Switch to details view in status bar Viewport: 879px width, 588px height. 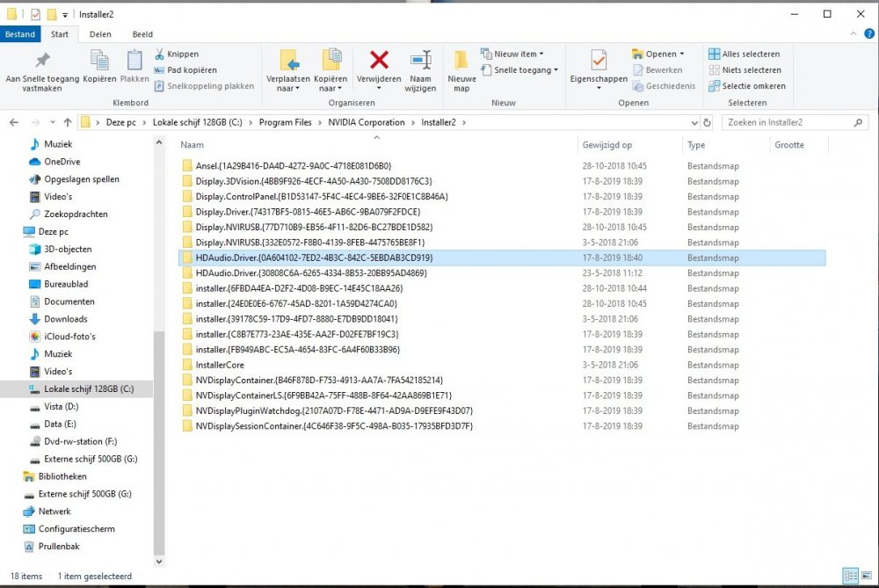click(850, 576)
